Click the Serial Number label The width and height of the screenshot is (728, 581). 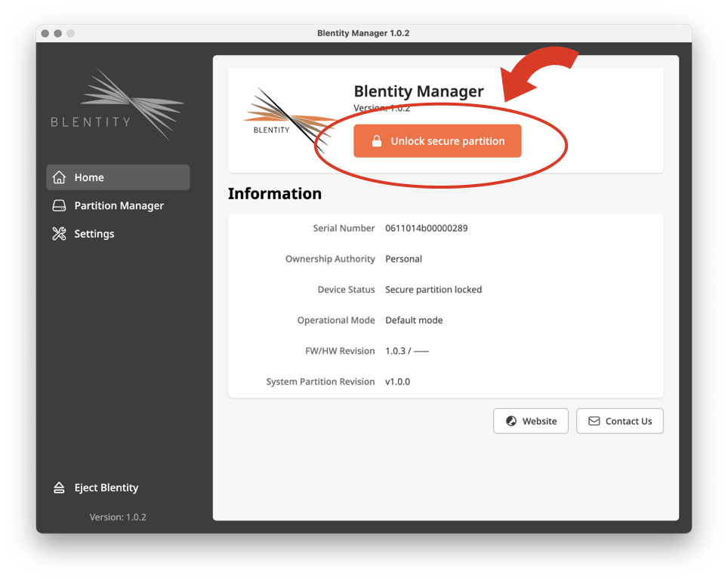coord(344,229)
